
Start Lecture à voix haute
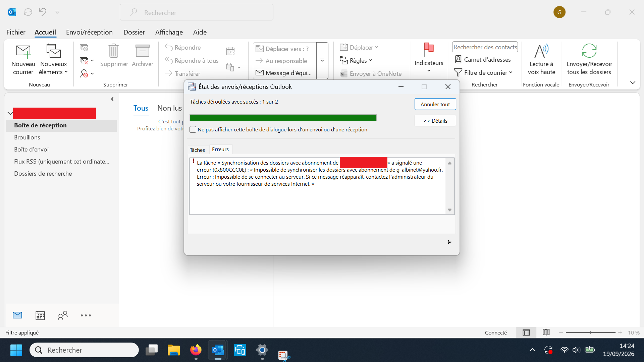tap(541, 60)
